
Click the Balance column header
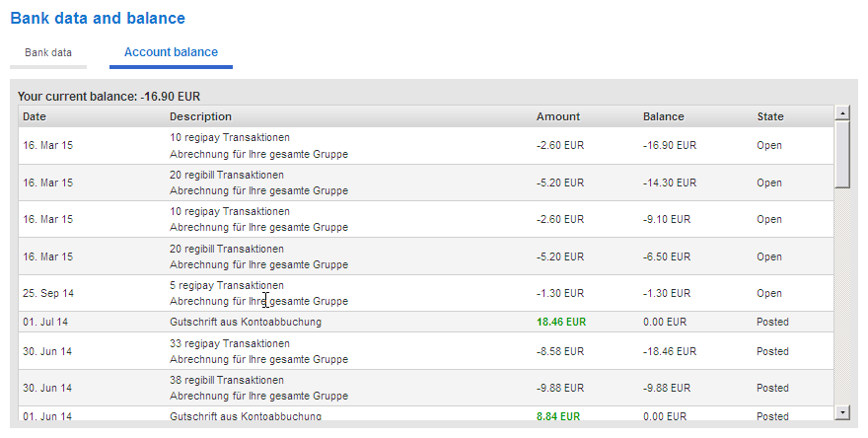[x=663, y=116]
